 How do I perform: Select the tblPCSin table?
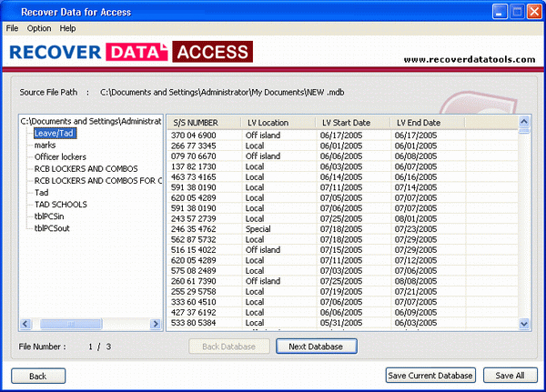coord(51,216)
